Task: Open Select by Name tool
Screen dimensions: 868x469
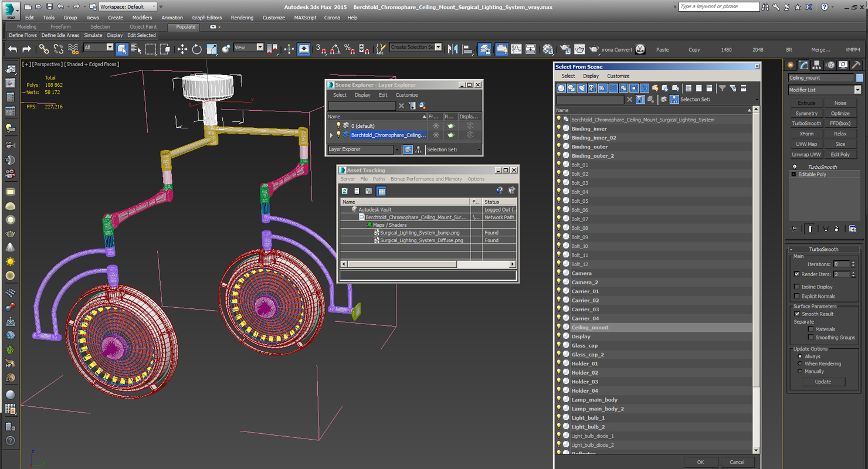Action: [x=136, y=49]
